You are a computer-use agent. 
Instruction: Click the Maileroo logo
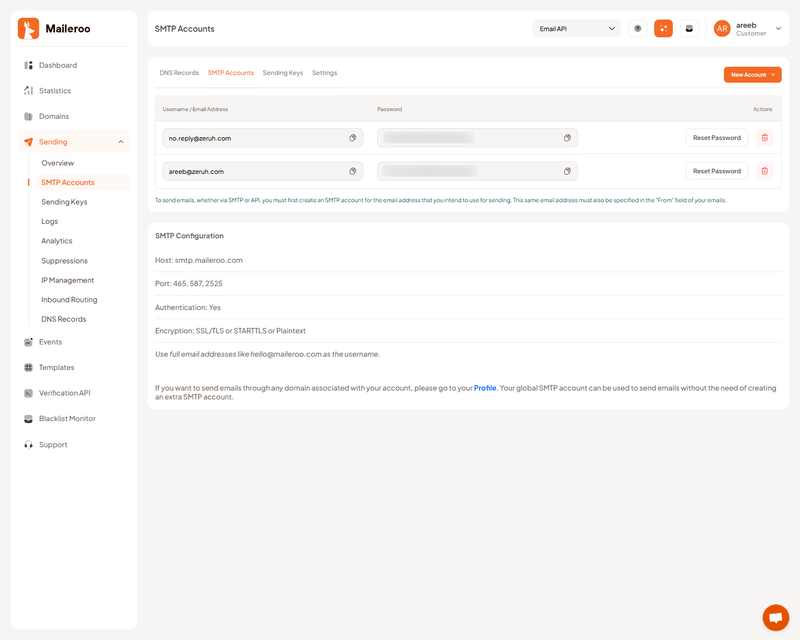point(55,29)
